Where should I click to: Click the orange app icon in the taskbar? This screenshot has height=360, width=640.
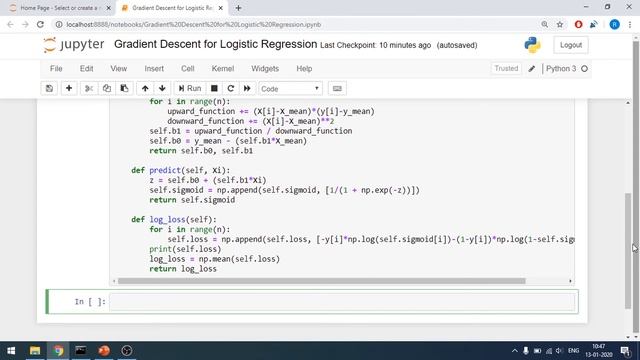tap(104, 351)
